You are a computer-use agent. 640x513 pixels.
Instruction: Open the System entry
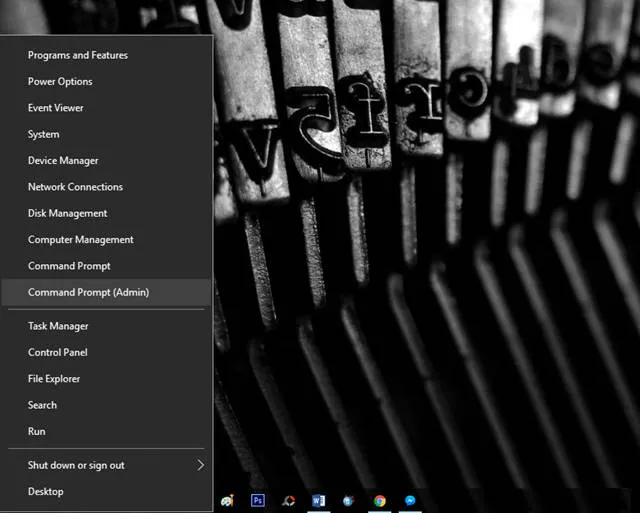click(x=106, y=134)
